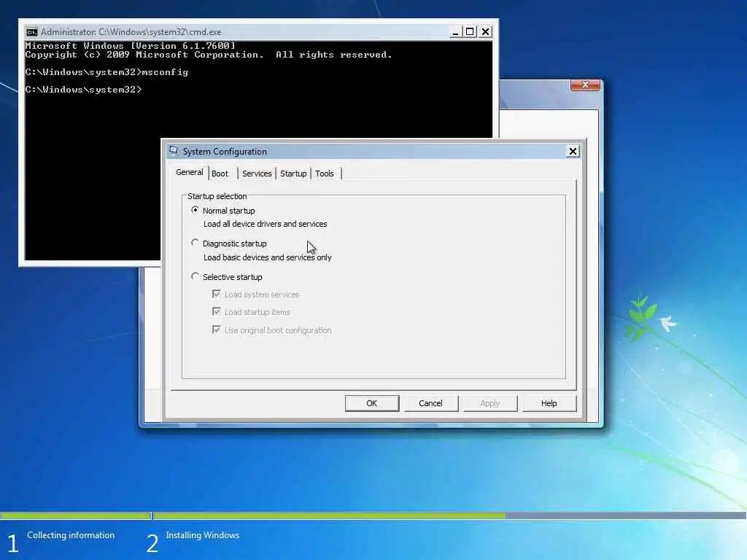Select the Diagnostic startup option
The width and height of the screenshot is (747, 560).
click(x=195, y=243)
